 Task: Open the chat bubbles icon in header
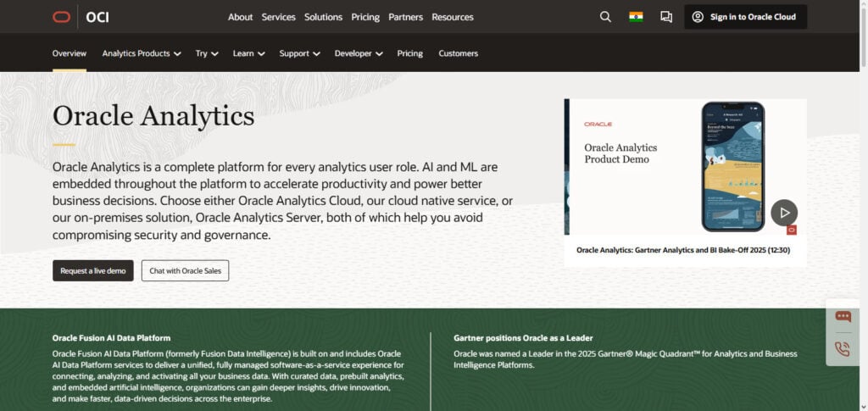[666, 17]
